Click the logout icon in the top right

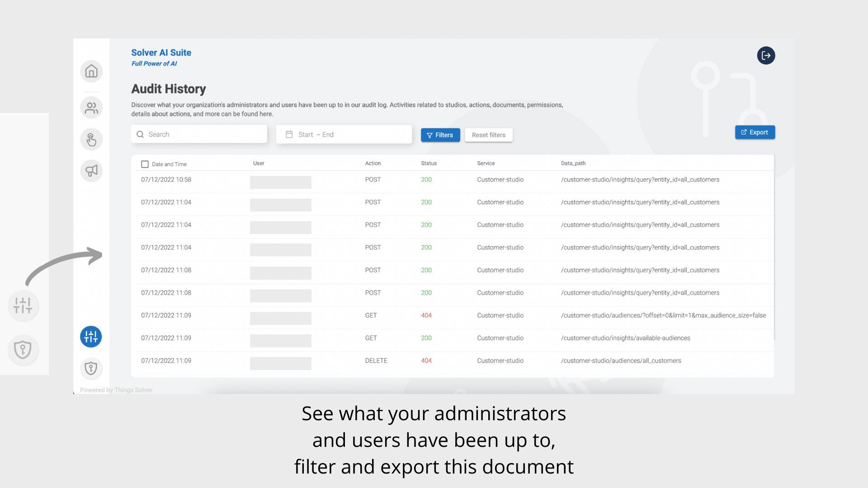(766, 56)
